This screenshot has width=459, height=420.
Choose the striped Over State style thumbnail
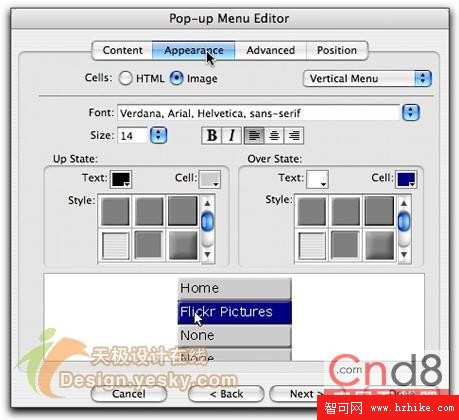(x=312, y=246)
